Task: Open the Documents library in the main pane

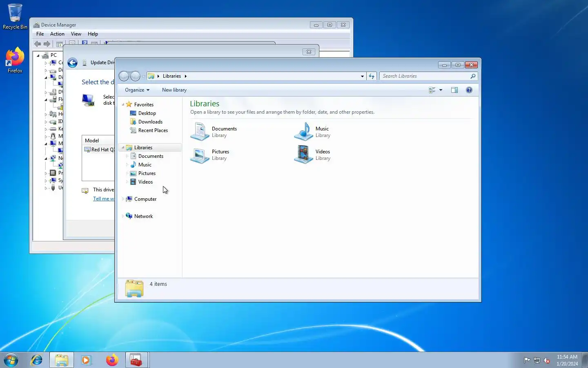Action: click(x=214, y=132)
